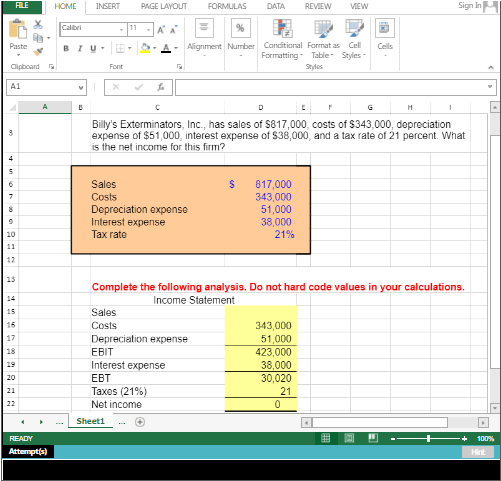Switch to the REVIEW tab
The image size is (501, 481).
[318, 6]
